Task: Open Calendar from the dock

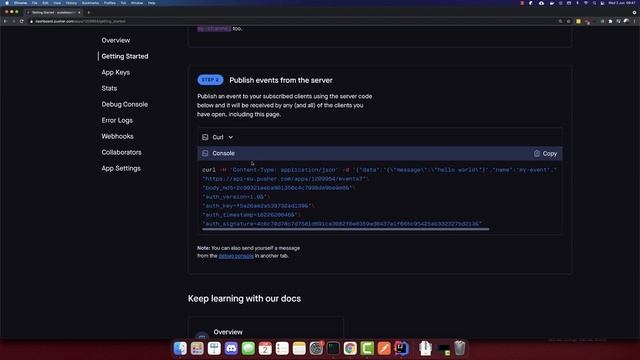Action: (x=265, y=348)
